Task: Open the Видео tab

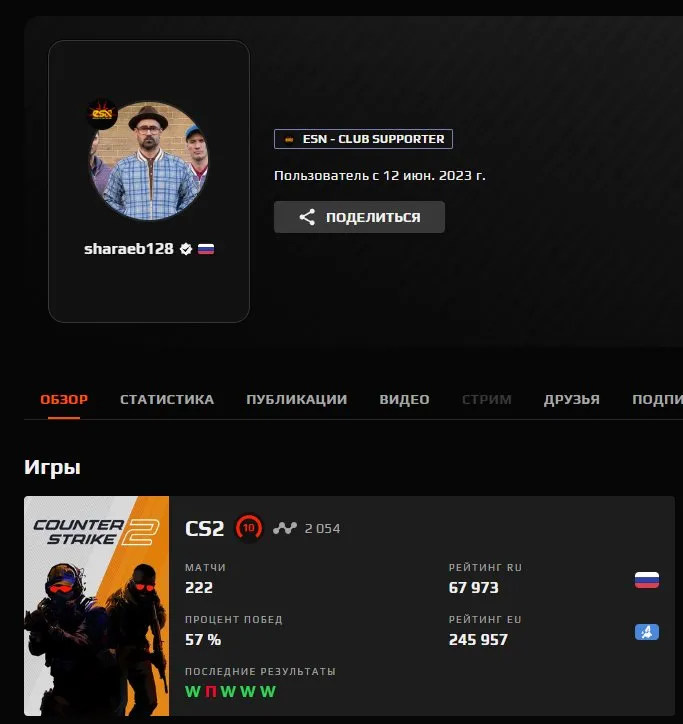Action: click(x=405, y=399)
